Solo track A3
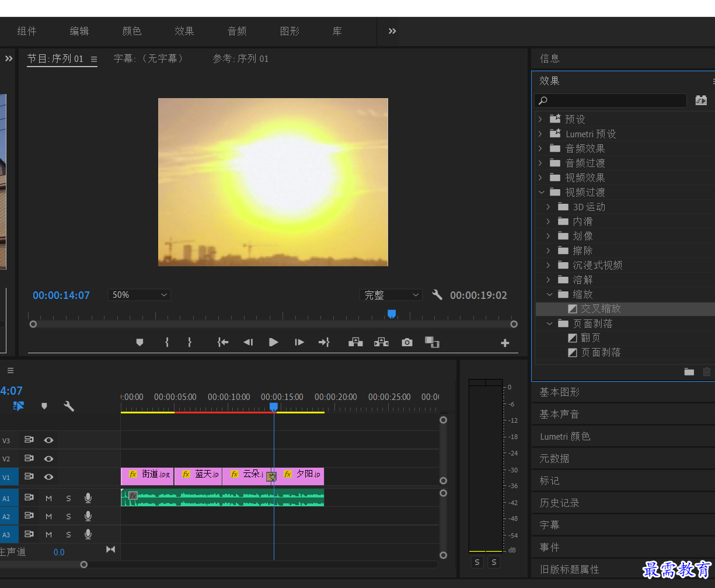 coord(68,534)
